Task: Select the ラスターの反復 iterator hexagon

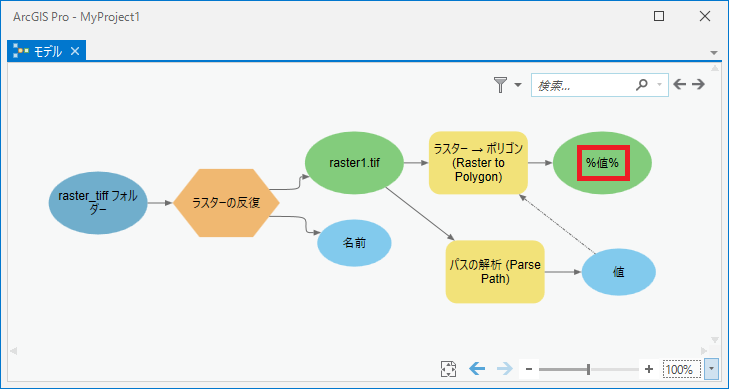Action: point(226,203)
